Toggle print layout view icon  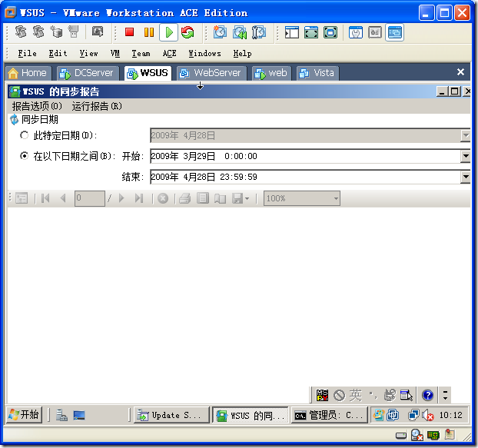[203, 198]
